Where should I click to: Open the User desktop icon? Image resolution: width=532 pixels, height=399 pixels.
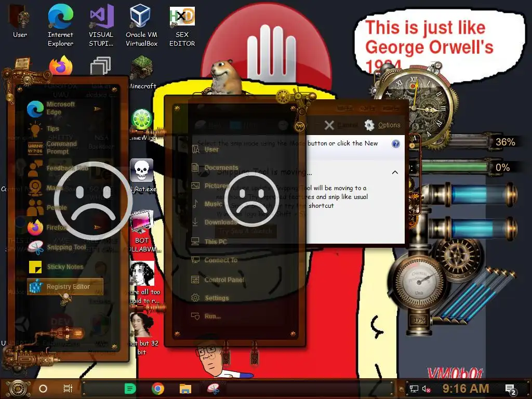click(x=20, y=21)
